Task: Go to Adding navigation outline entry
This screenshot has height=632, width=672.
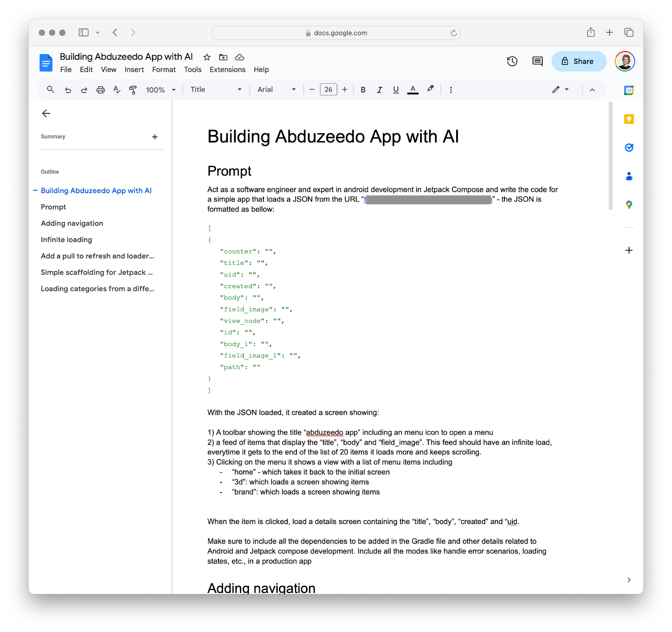Action: tap(72, 223)
